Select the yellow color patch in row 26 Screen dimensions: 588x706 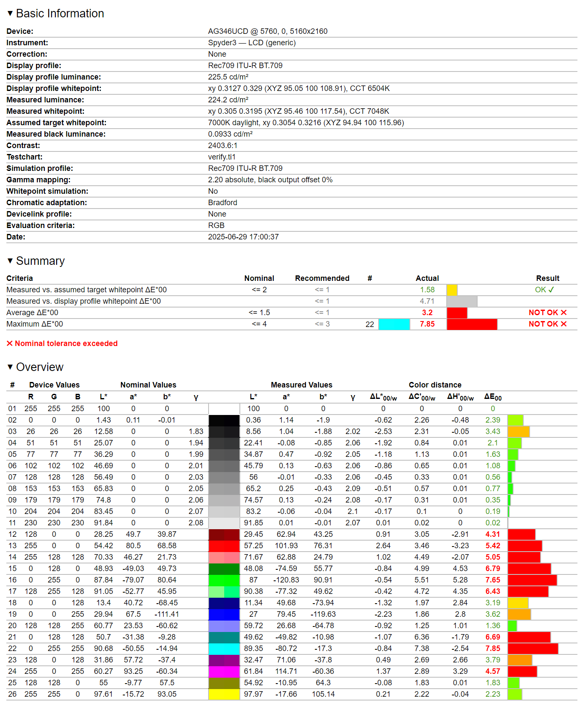point(224,694)
